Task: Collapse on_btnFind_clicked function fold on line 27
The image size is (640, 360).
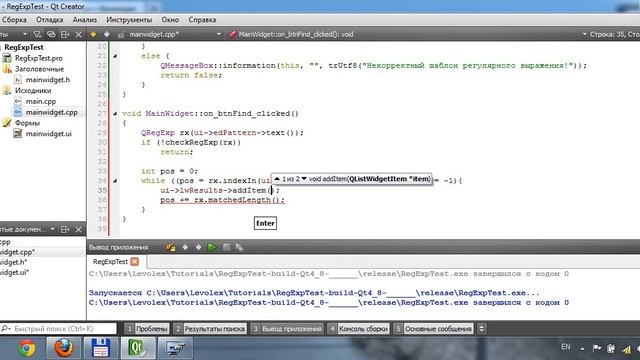Action: click(115, 113)
